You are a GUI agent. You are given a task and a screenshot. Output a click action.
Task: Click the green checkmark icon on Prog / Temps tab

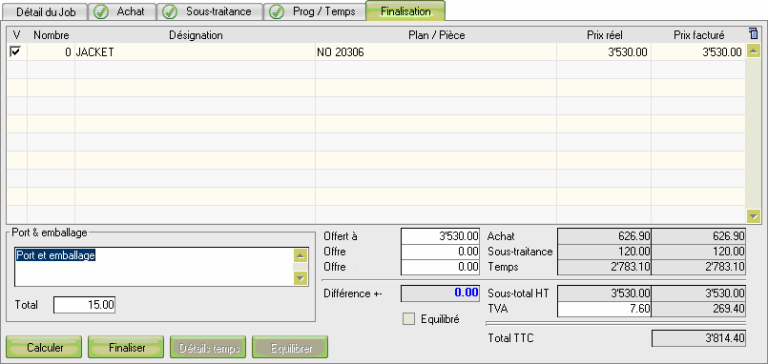[277, 12]
